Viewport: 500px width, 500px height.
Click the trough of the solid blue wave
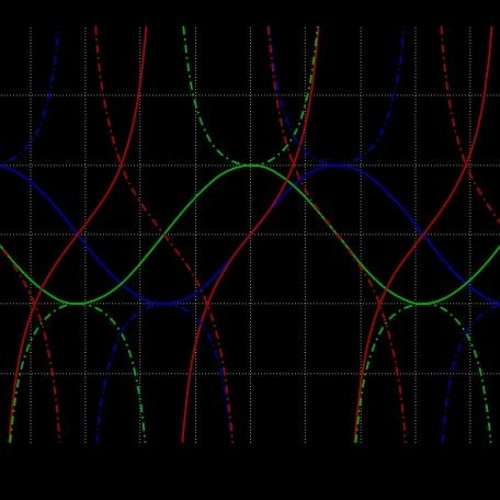(x=164, y=304)
